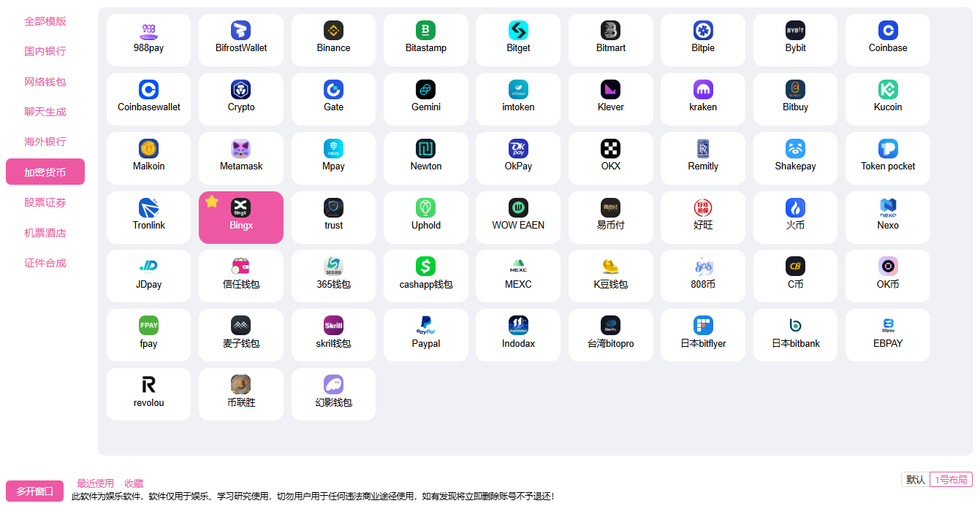Open the Paypal template icon

(426, 326)
